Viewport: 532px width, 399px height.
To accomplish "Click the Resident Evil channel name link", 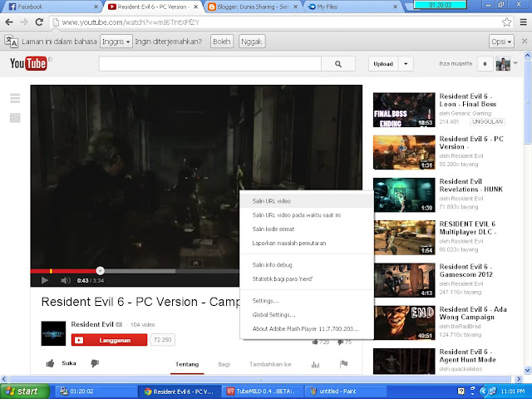I will [92, 324].
